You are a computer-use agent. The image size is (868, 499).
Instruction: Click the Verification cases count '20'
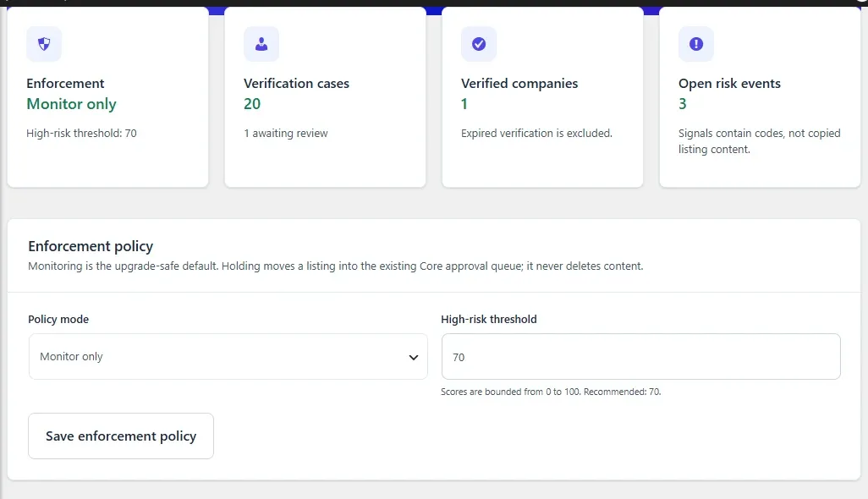(x=252, y=104)
